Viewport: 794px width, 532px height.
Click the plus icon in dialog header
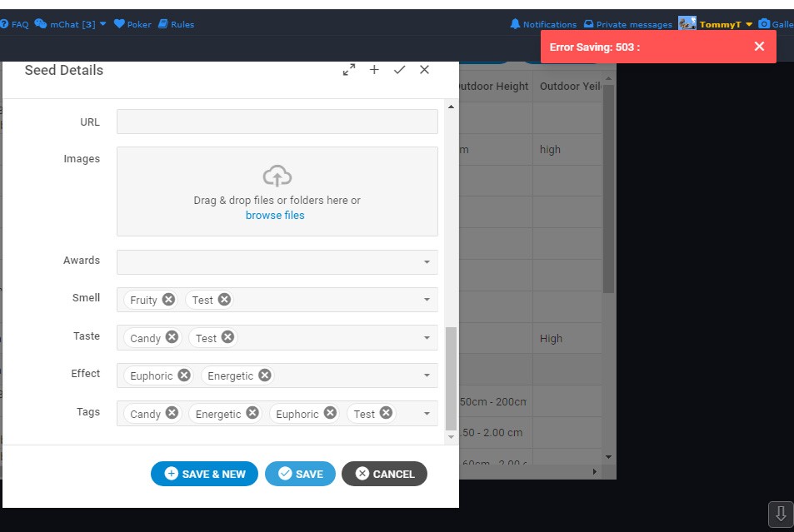[x=374, y=70]
